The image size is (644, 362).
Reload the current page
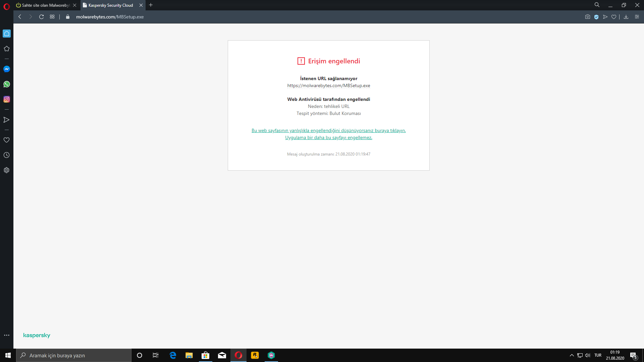[41, 17]
